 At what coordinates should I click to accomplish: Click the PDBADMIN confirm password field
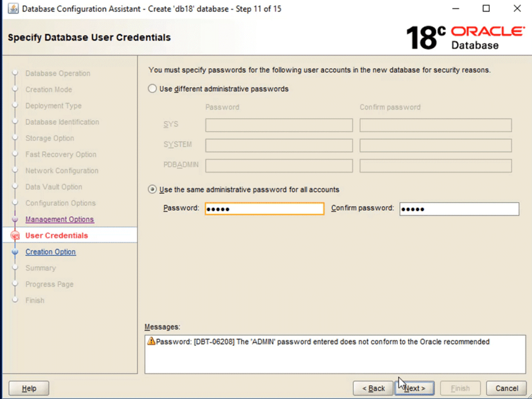[436, 166]
